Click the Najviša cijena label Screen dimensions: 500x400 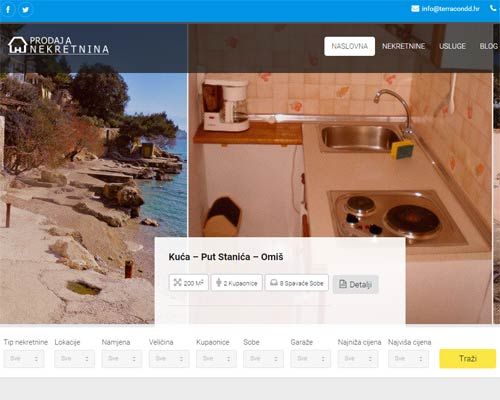410,342
